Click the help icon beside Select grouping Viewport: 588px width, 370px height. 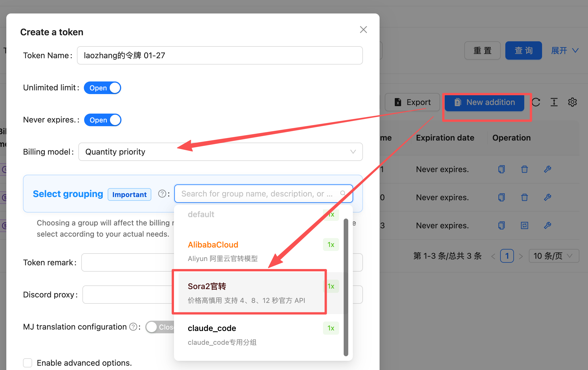coord(162,194)
